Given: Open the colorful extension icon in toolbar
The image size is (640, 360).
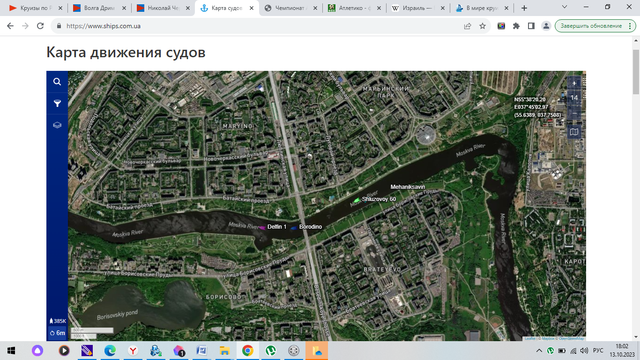Looking at the screenshot, I should 501,26.
